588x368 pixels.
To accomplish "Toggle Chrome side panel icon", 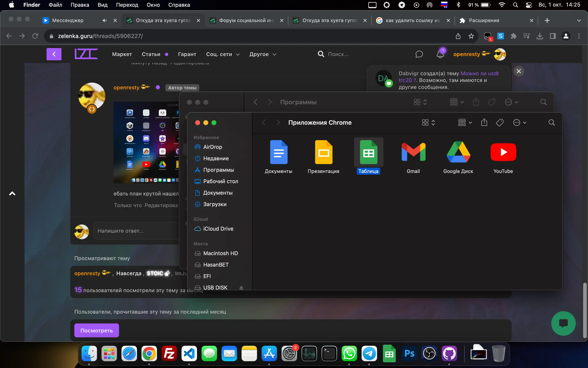I will pos(553,36).
